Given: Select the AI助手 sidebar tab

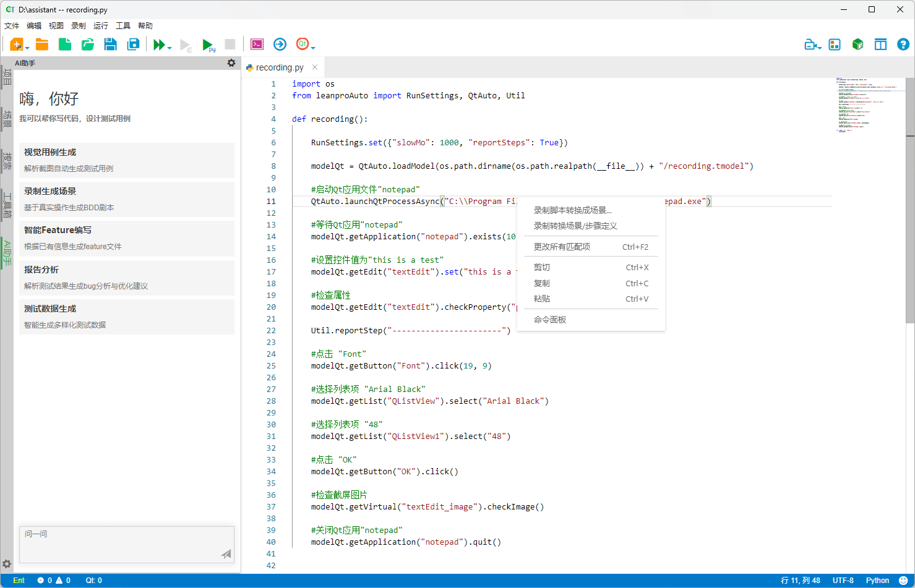Looking at the screenshot, I should (7, 253).
